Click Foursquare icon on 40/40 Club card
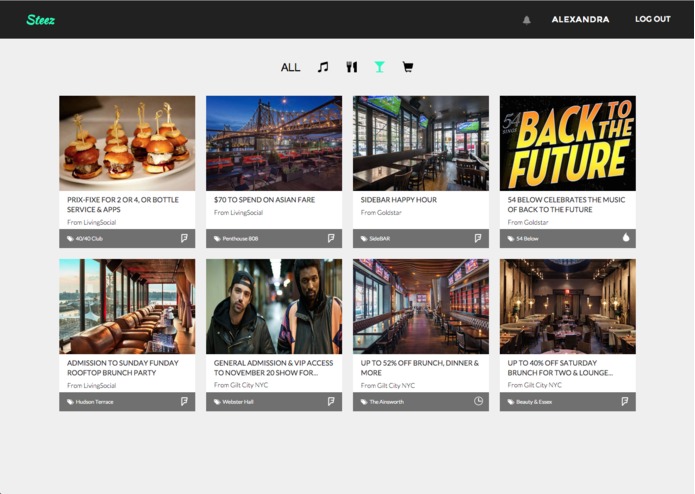695x494 pixels. (x=184, y=238)
